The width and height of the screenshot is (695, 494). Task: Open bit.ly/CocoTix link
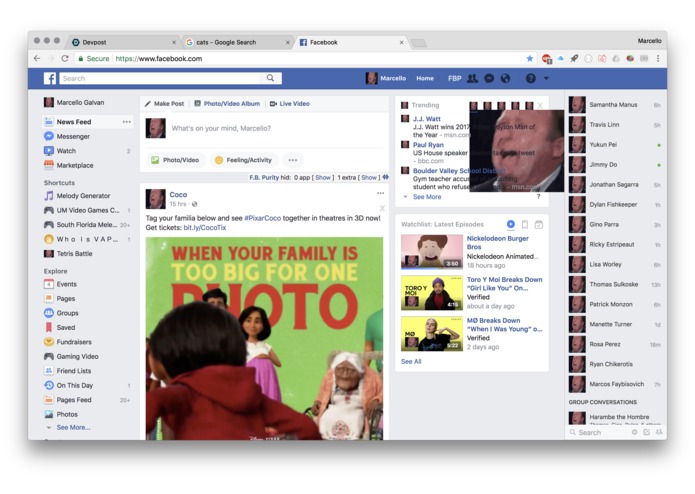pos(205,228)
